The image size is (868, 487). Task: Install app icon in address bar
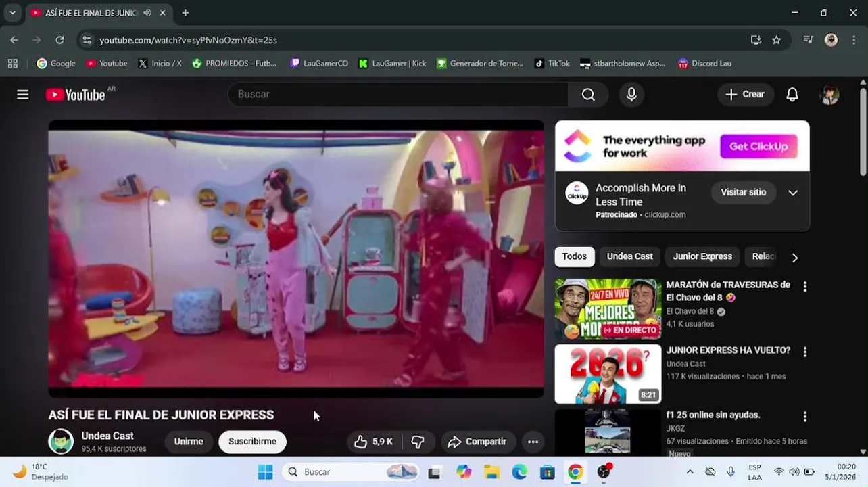click(x=756, y=40)
